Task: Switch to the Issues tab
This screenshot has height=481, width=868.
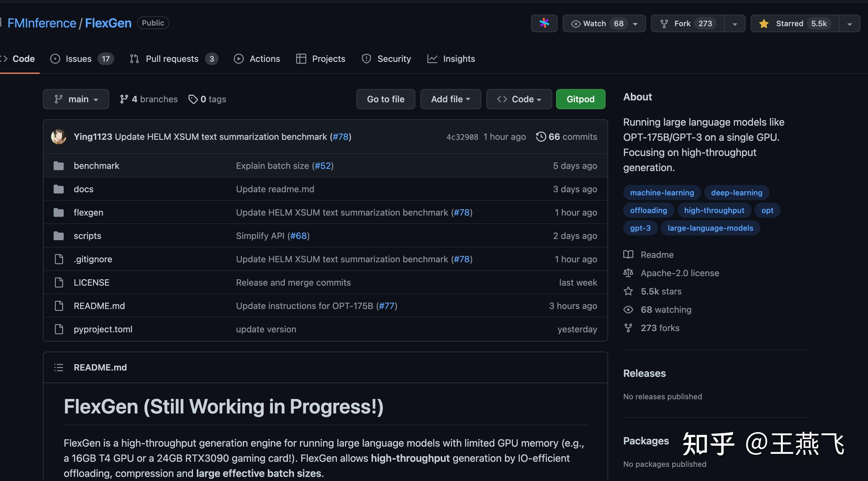Action: point(79,58)
